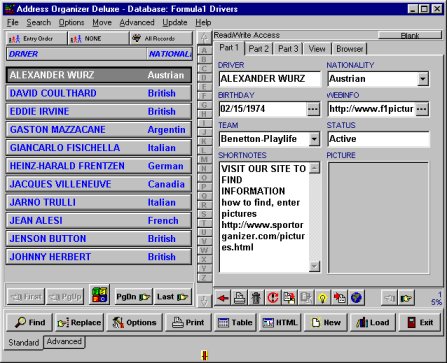
Task: Click the red left arrow icon
Action: click(x=222, y=297)
